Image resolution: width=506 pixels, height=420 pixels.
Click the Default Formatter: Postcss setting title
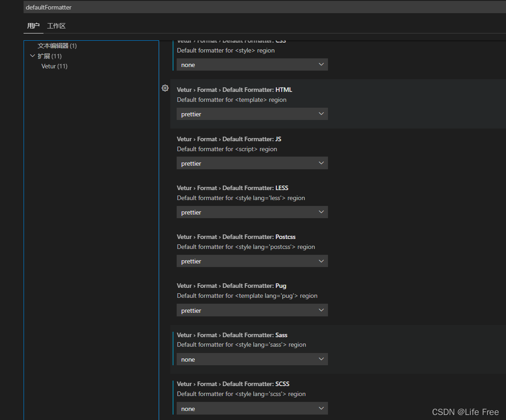coord(236,237)
